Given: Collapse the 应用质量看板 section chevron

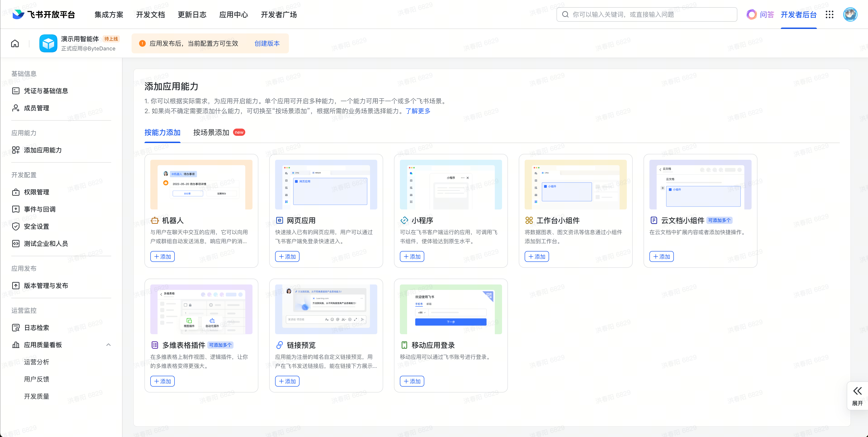Looking at the screenshot, I should [x=108, y=345].
